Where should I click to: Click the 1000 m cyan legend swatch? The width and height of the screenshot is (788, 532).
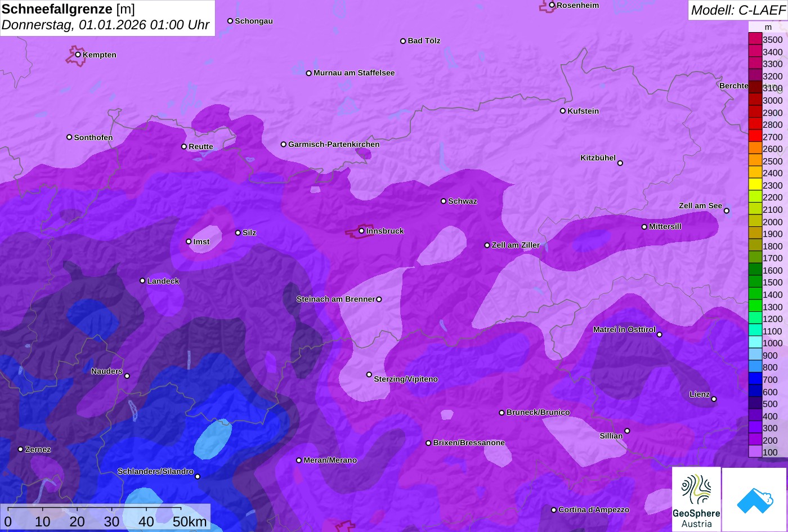pyautogui.click(x=755, y=343)
